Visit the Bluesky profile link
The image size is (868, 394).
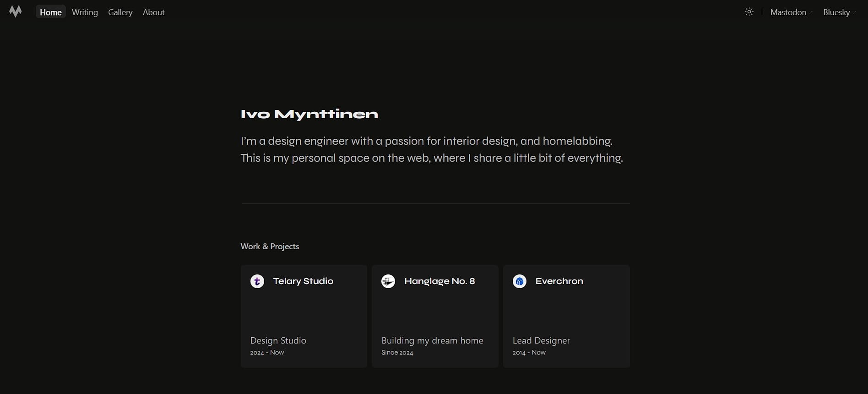tap(836, 12)
